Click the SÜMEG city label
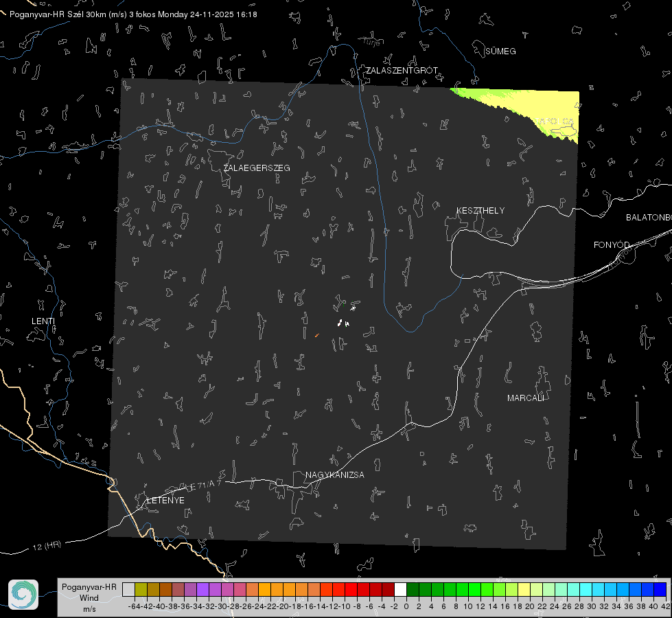 pyautogui.click(x=500, y=51)
